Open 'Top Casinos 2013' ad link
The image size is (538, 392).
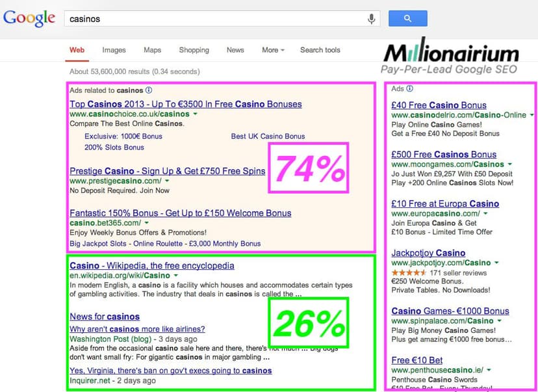click(185, 104)
